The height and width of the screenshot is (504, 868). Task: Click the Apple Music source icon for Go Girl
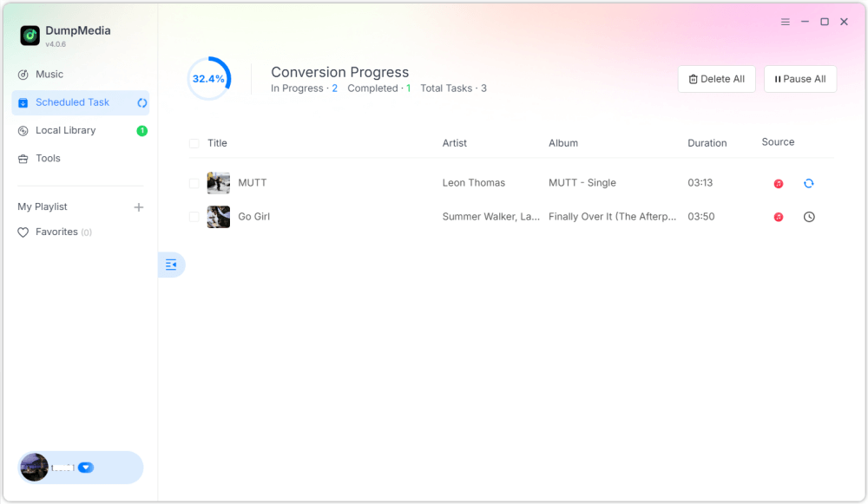tap(779, 217)
